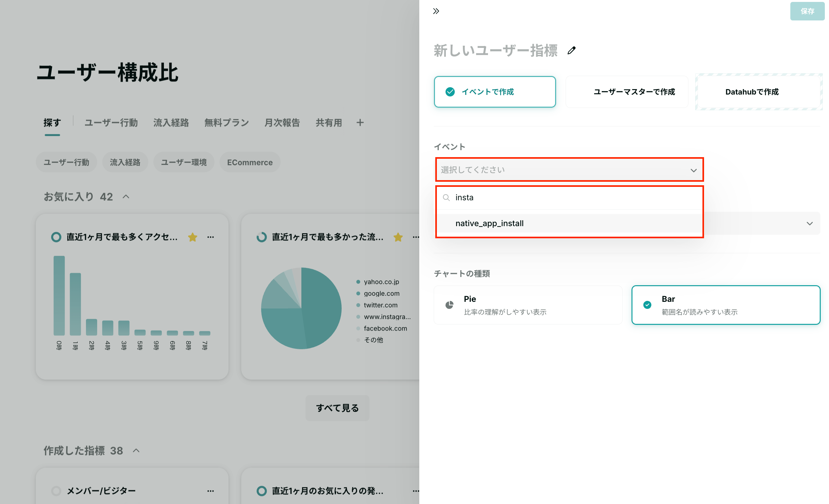
Task: Open the メンバー/ビジター card title
Action: coord(101,491)
